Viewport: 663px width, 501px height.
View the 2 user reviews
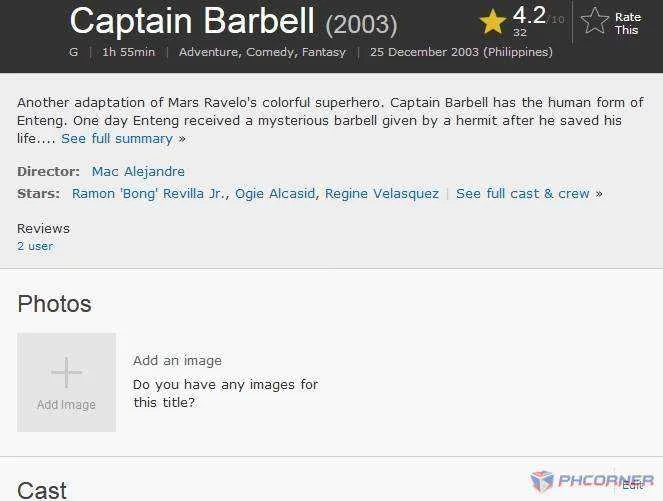[35, 246]
